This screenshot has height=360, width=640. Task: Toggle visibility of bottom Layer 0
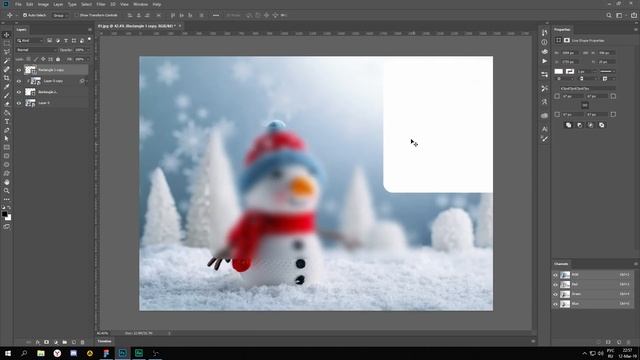[19, 103]
